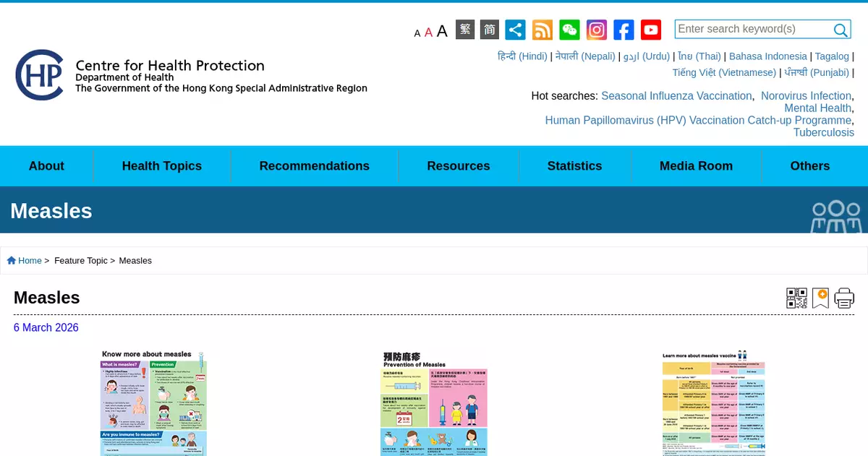Click the Traditional Chinese language icon

coord(465,30)
